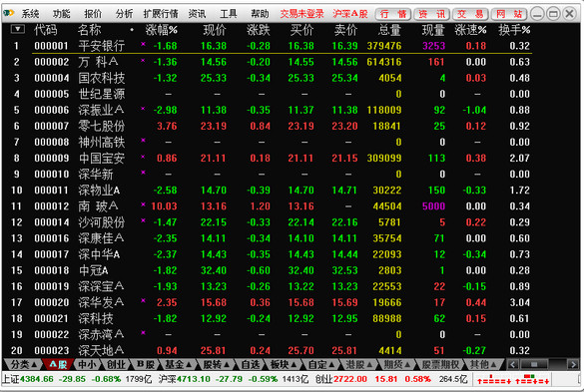584x392 pixels.
Task: Open the 系统 menu
Action: [x=30, y=14]
